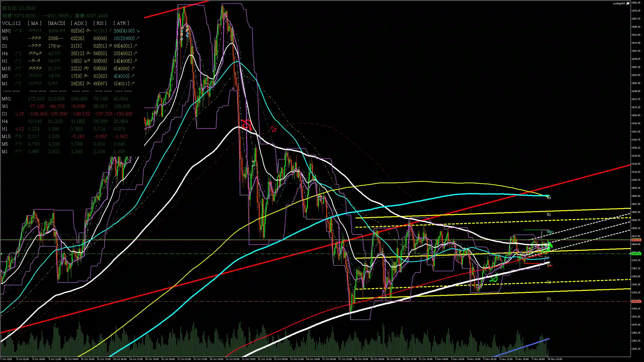Screen dimensions: 644x362
Task: Click the roadsignEA graduation cap icon
Action: coord(628,3)
